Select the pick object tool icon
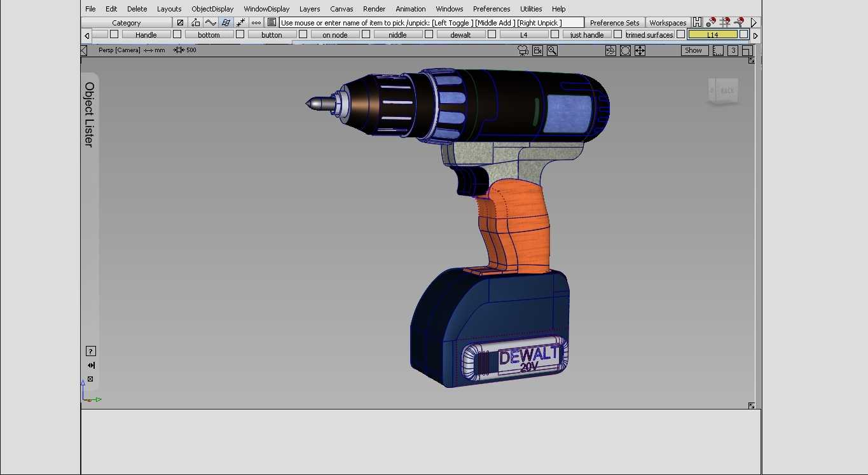 195,22
